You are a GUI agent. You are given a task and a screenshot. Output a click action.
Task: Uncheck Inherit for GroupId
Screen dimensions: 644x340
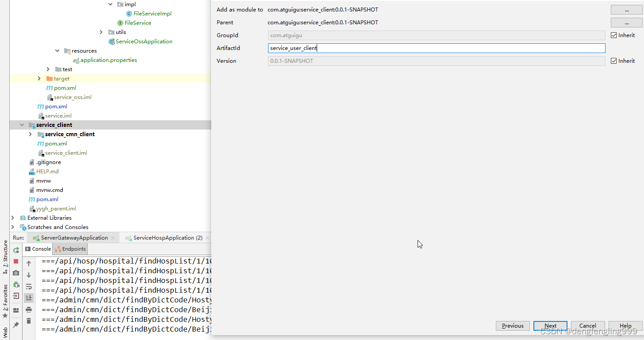pyautogui.click(x=613, y=35)
